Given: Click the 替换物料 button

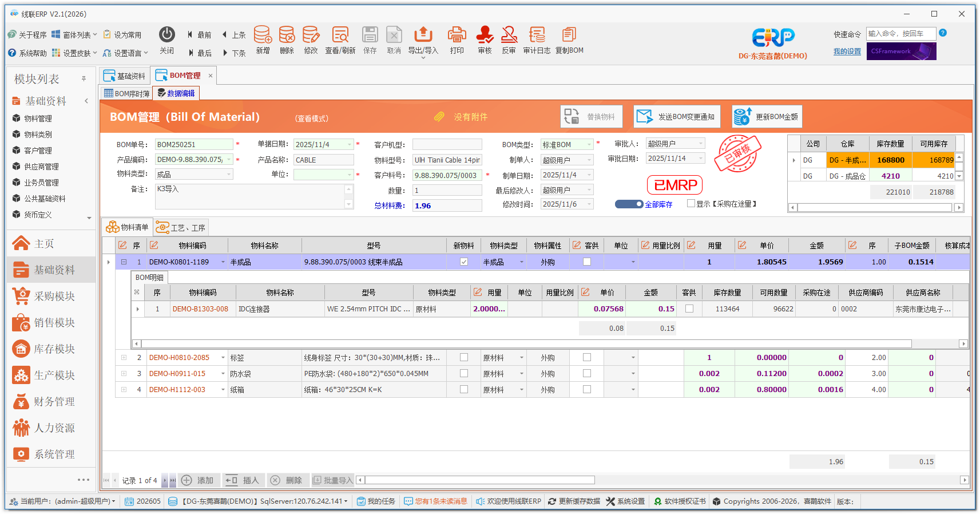Looking at the screenshot, I should click(591, 117).
